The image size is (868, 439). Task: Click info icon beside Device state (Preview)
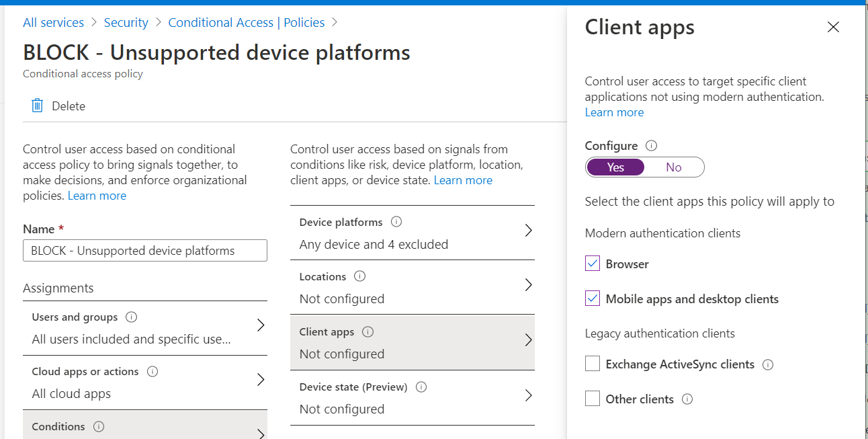tap(421, 387)
